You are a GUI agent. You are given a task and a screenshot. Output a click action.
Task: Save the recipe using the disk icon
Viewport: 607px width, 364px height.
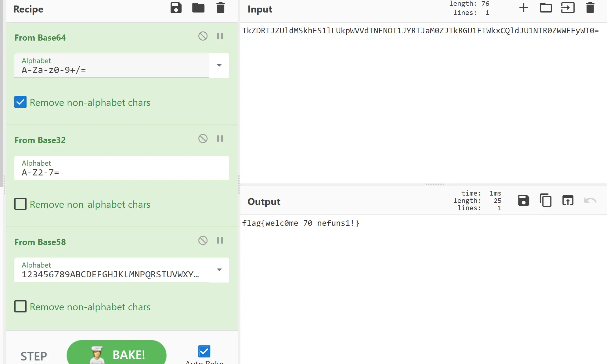(x=176, y=8)
